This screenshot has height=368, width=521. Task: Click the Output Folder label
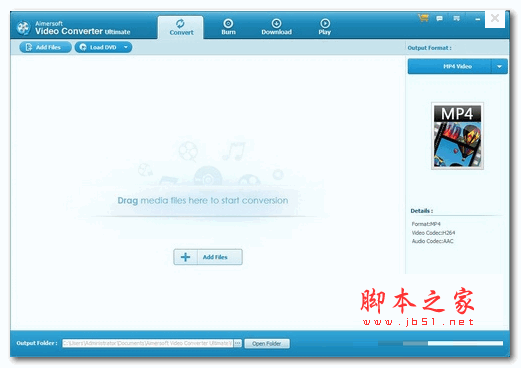point(37,343)
